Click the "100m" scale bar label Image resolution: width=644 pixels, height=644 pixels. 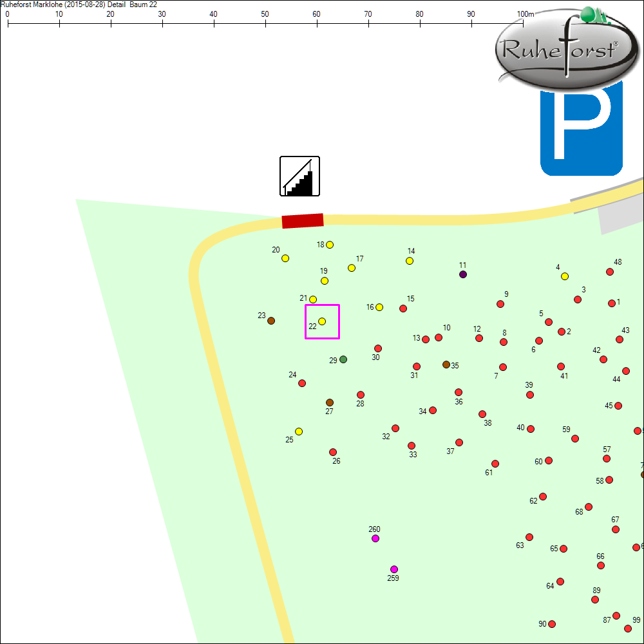[526, 14]
